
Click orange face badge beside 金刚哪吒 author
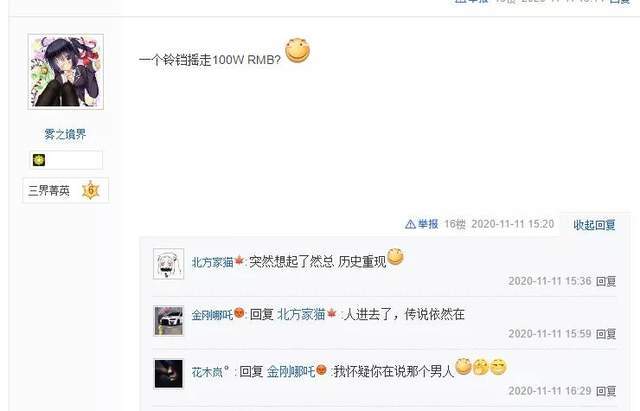(239, 313)
